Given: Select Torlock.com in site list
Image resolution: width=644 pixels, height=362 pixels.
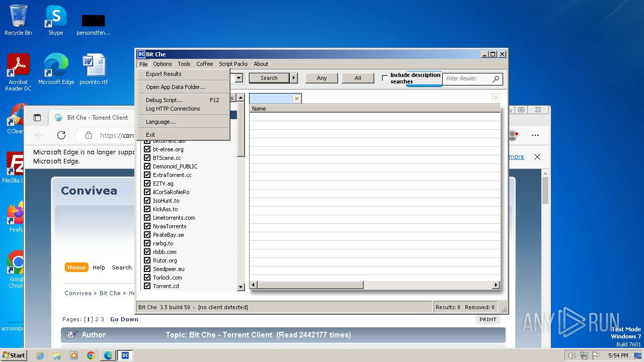Looking at the screenshot, I should click(168, 278).
